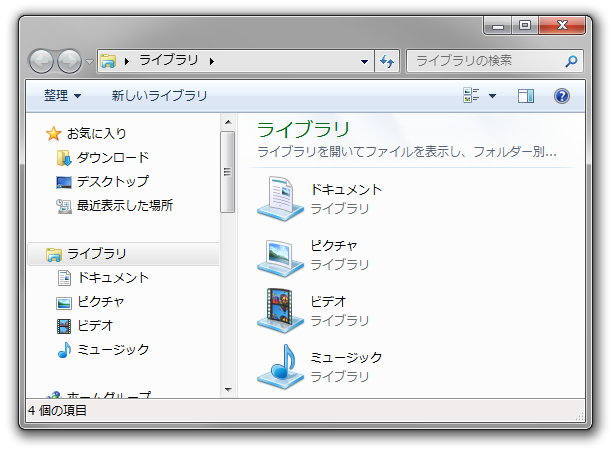Open ダウンロード in favorites
The width and height of the screenshot is (614, 455).
pyautogui.click(x=113, y=157)
